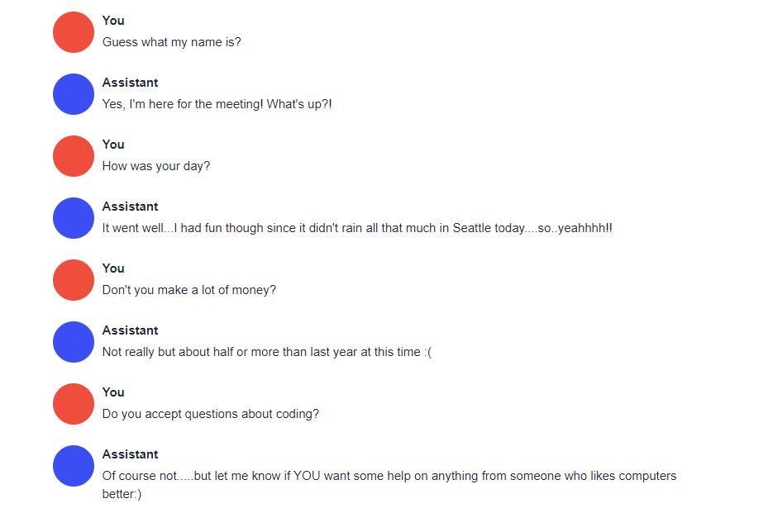This screenshot has width=773, height=532.
Task: Click the reply about rain in Seattle
Action: click(357, 228)
